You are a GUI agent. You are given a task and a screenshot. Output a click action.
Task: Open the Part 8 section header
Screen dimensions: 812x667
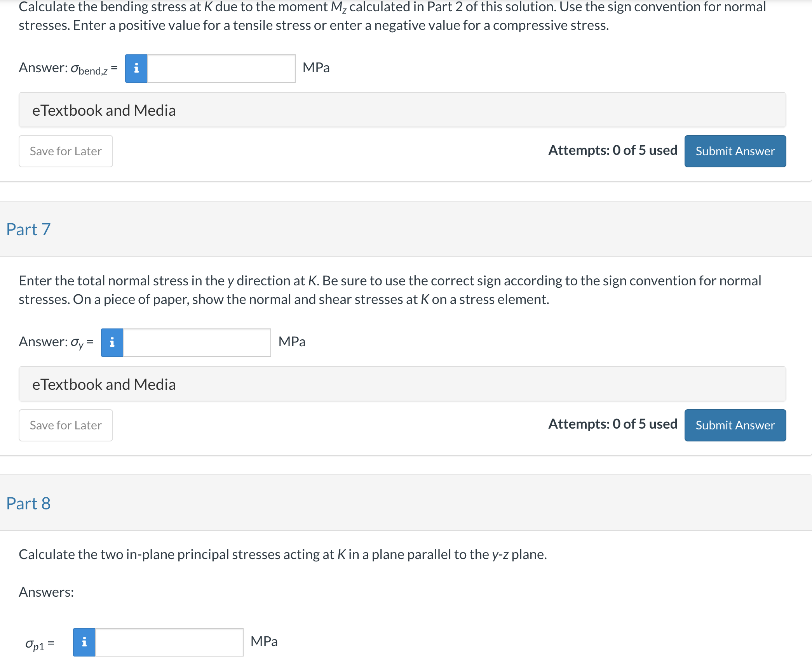tap(28, 503)
